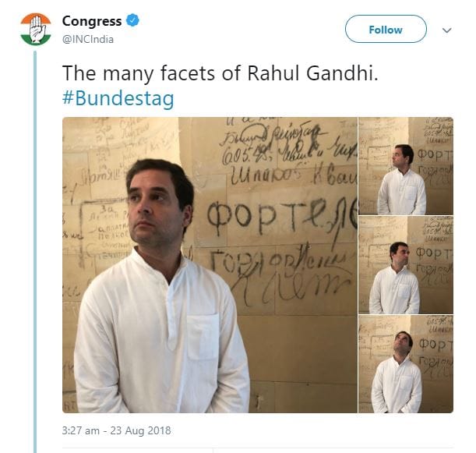View the bottom-right photo thumbnail
This screenshot has height=453, width=476.
(x=405, y=364)
